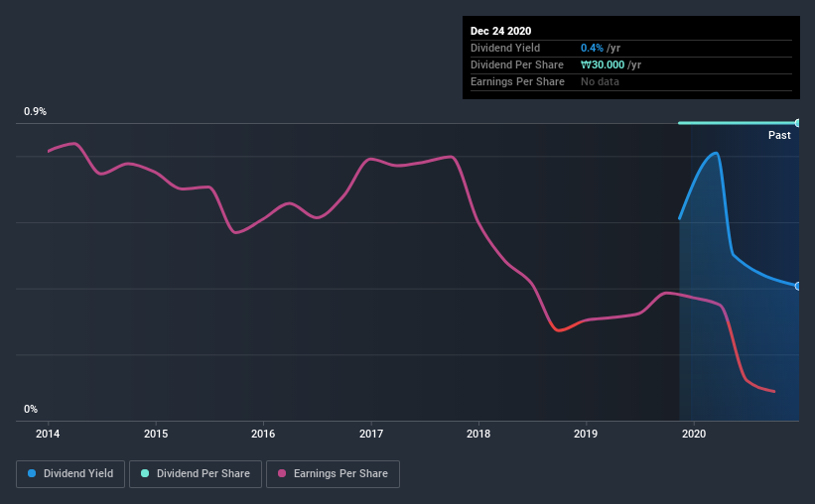The image size is (815, 504).
Task: Click the 0% y-axis label
Action: (x=31, y=409)
